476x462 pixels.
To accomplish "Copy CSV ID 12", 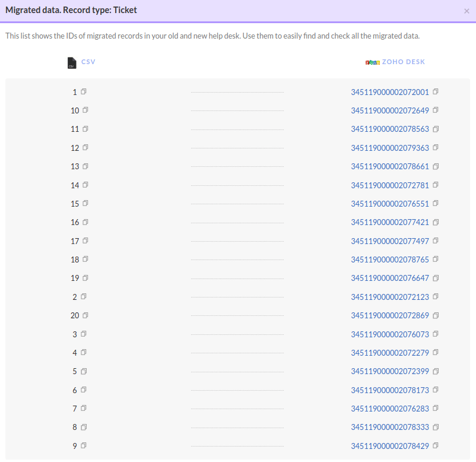I will click(85, 147).
